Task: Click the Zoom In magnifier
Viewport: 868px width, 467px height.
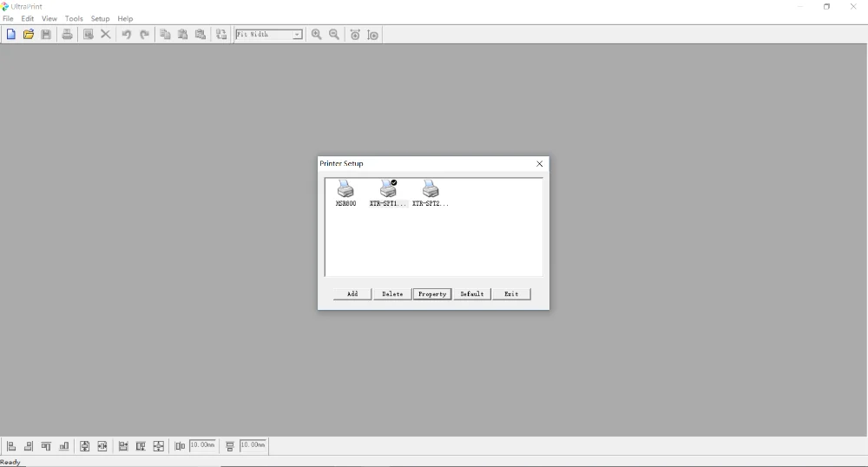Action: click(316, 35)
